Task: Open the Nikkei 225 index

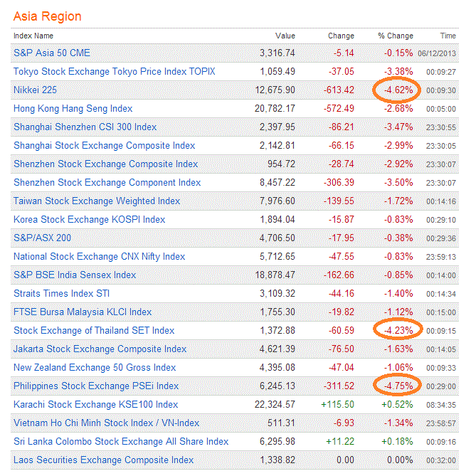Action: click(x=35, y=90)
